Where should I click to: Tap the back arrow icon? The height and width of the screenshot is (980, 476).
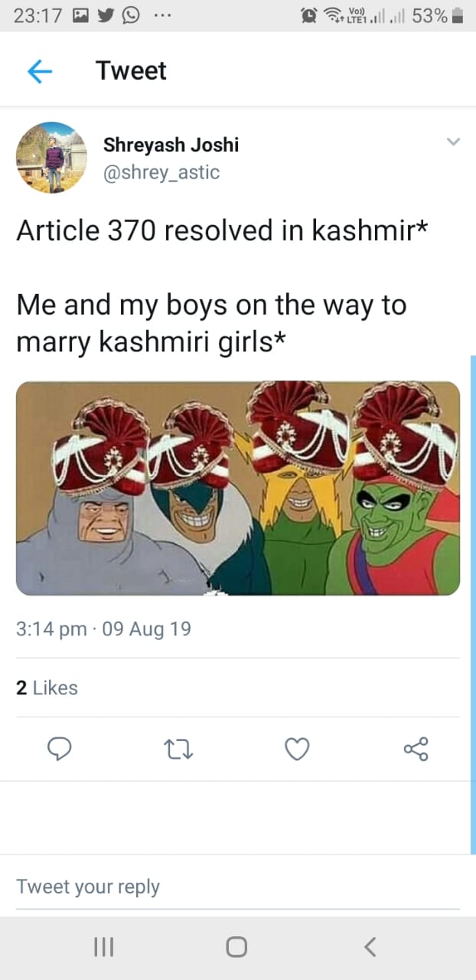(x=40, y=71)
